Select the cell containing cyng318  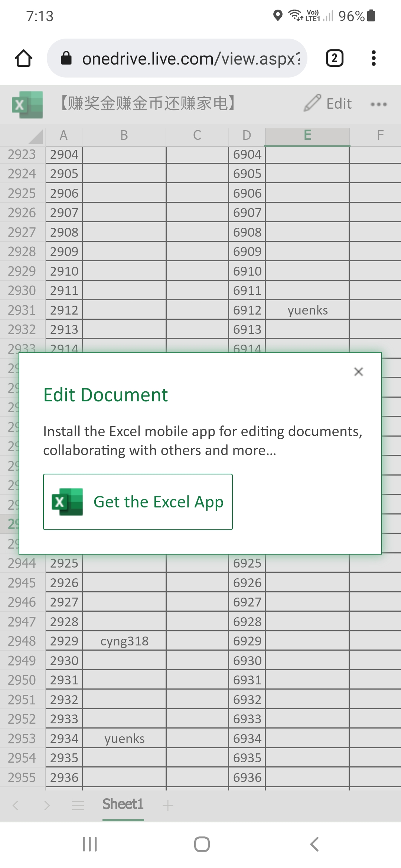point(124,641)
